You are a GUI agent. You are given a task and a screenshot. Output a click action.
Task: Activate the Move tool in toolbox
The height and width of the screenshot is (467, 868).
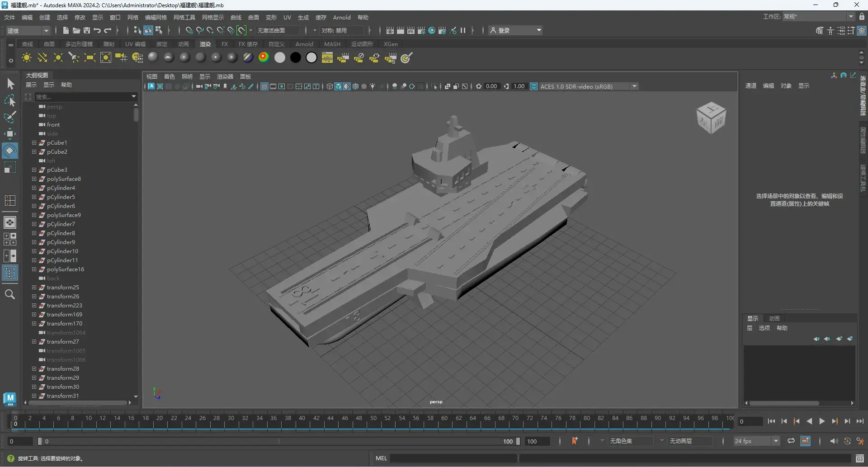coord(10,133)
